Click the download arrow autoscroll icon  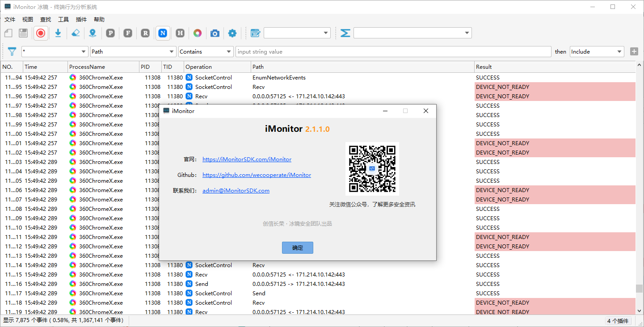click(x=58, y=33)
